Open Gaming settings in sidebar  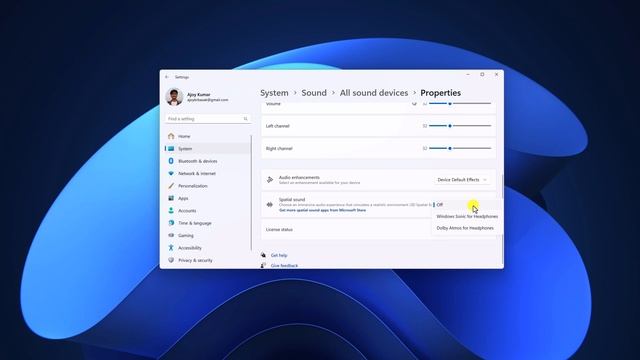208,236
